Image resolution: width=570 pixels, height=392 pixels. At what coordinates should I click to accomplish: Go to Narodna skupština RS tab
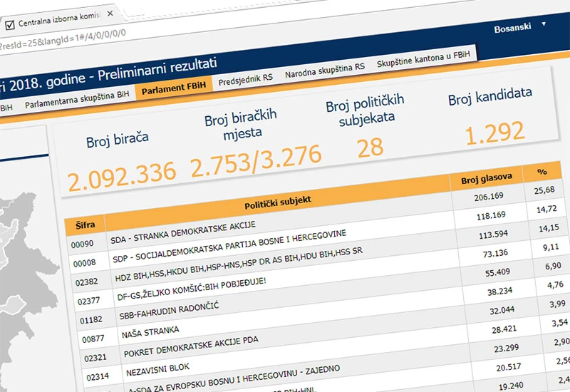(x=325, y=71)
